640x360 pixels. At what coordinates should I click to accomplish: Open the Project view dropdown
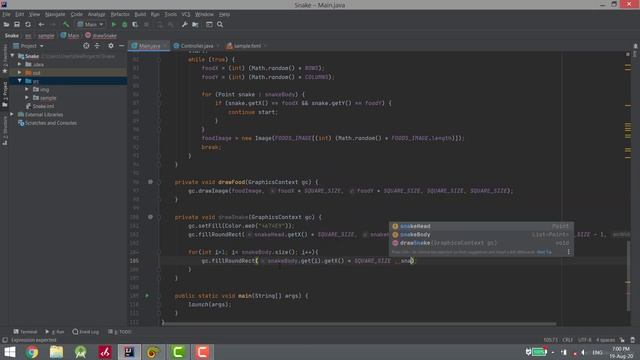28,46
